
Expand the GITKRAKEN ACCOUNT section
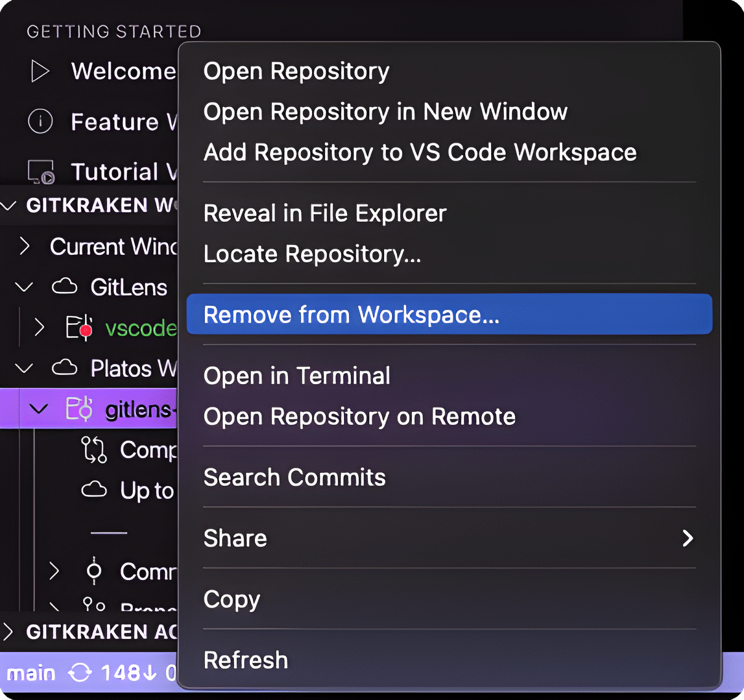(x=9, y=632)
